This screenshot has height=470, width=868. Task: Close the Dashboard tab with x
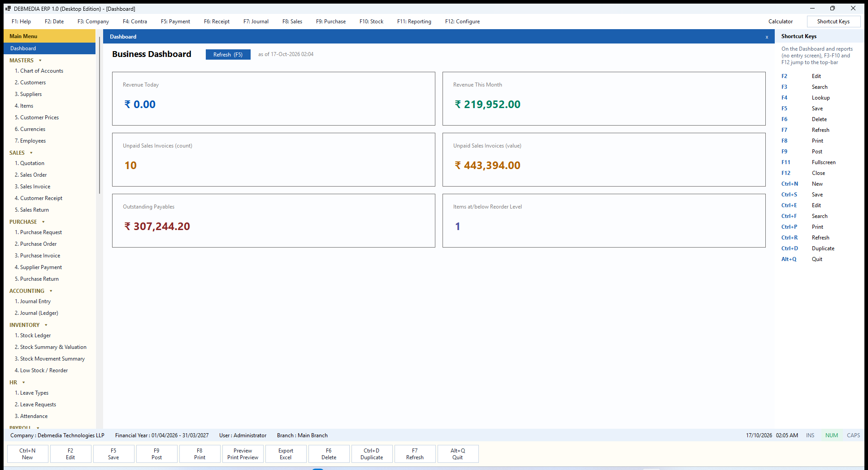(767, 37)
